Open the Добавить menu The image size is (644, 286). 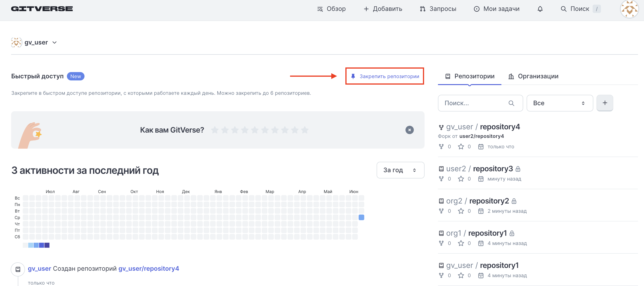[383, 9]
